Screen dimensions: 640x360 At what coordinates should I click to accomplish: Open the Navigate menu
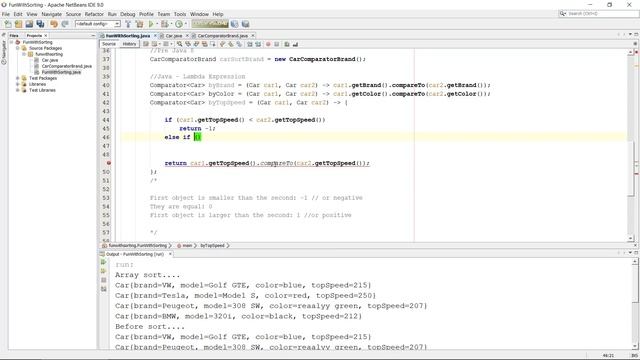tap(51, 14)
